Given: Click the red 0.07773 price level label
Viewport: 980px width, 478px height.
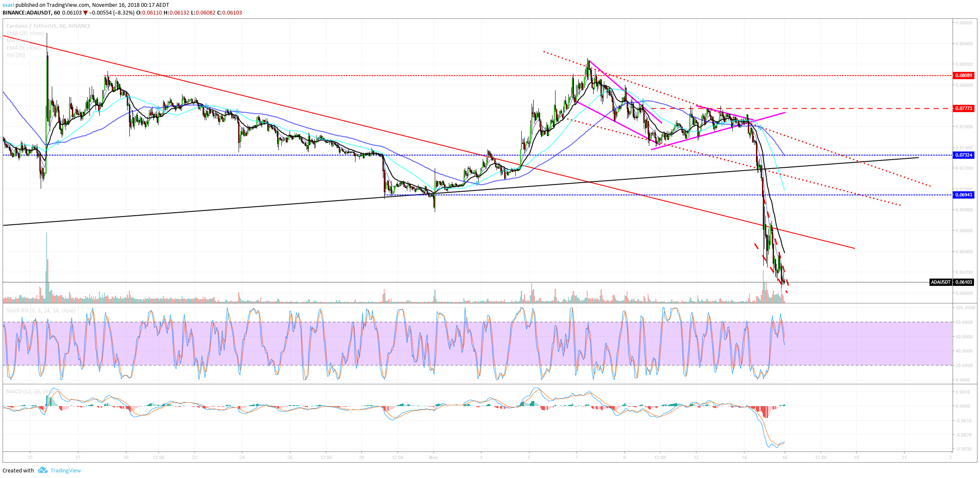Looking at the screenshot, I should pos(963,109).
